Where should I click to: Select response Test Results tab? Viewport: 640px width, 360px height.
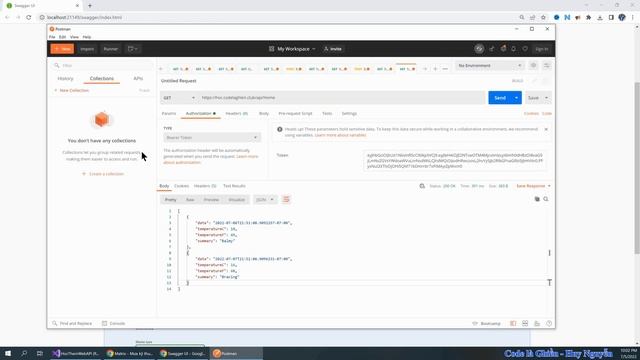tap(234, 186)
